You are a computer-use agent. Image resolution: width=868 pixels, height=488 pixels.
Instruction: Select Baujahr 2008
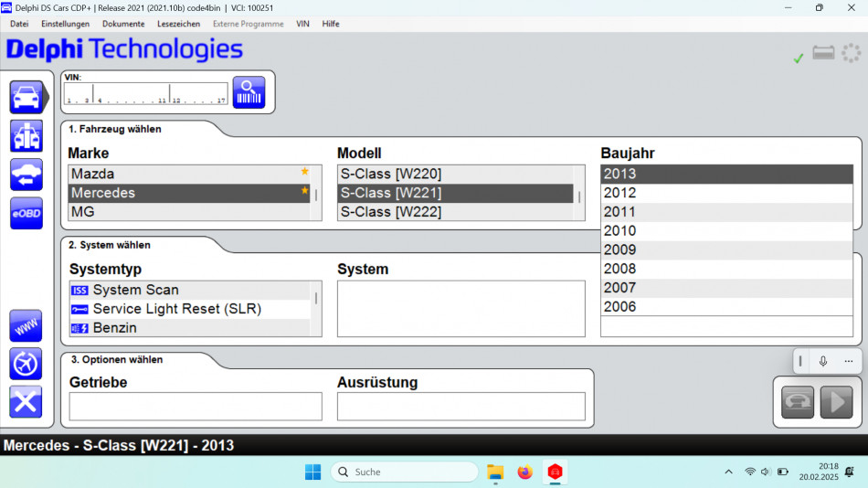coord(727,269)
